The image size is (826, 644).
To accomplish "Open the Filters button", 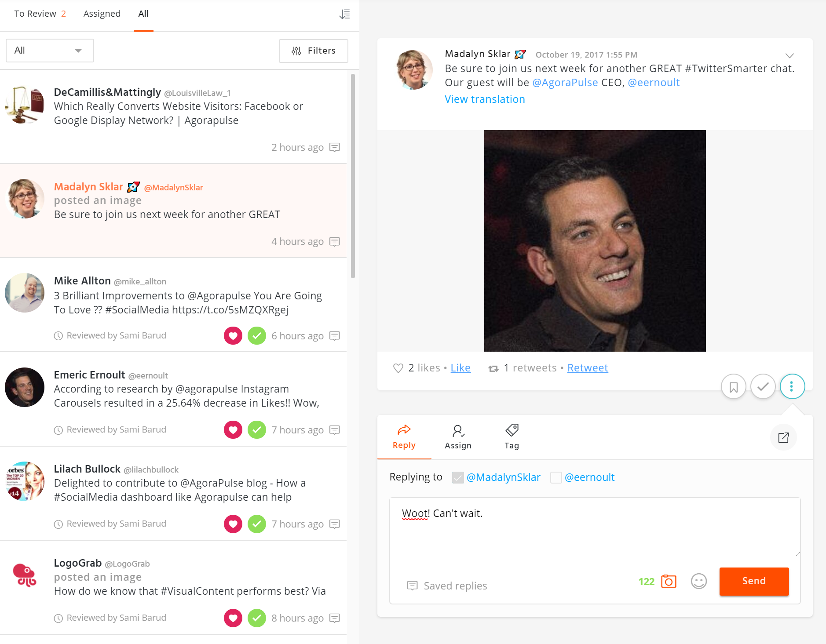I will click(313, 51).
